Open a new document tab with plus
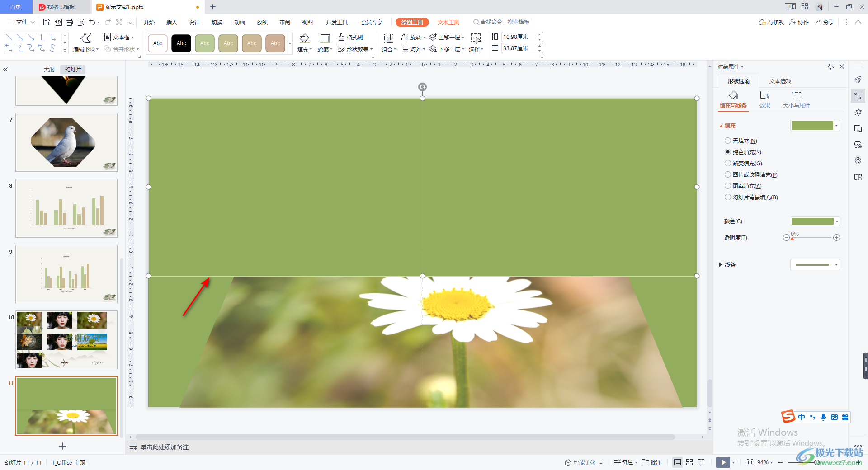868x470 pixels. pyautogui.click(x=213, y=7)
